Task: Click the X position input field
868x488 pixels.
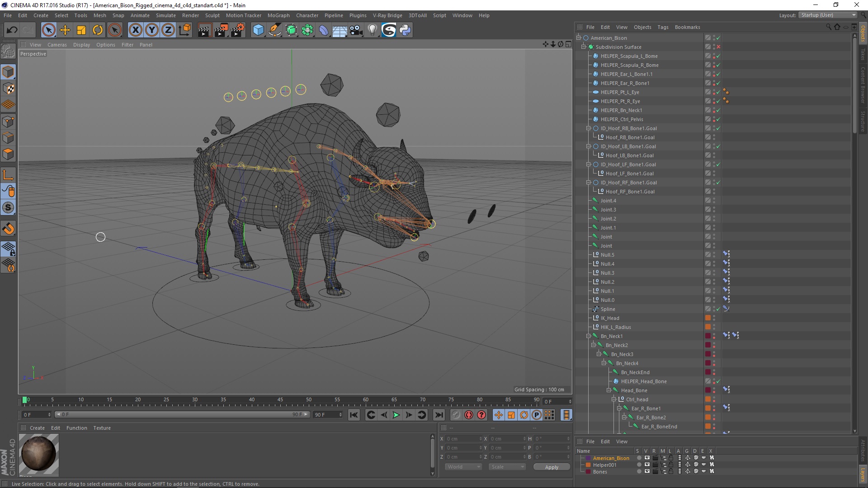Action: pyautogui.click(x=464, y=439)
